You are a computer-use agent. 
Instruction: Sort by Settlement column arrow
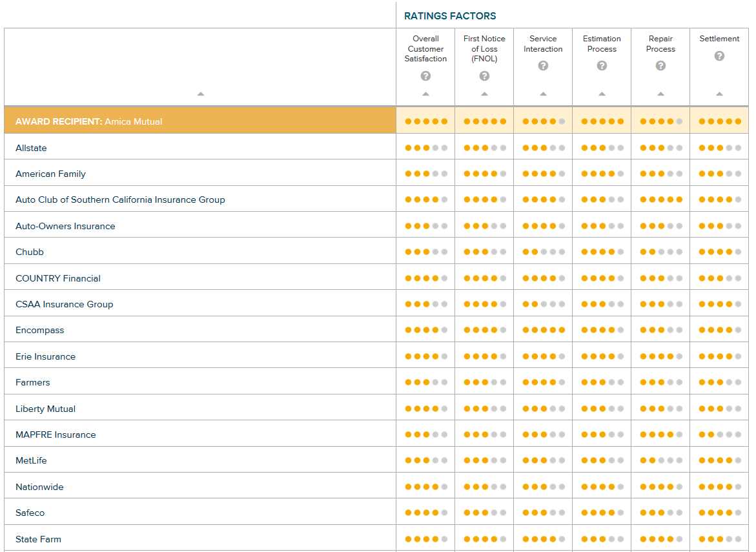click(719, 94)
